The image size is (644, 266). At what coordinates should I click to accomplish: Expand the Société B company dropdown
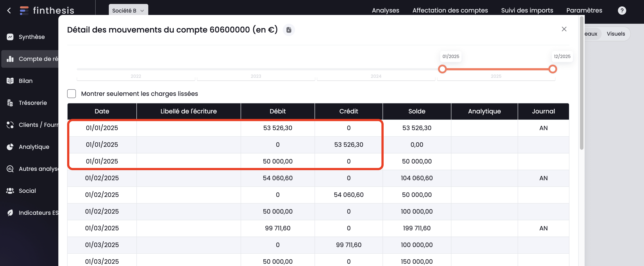[x=128, y=11]
